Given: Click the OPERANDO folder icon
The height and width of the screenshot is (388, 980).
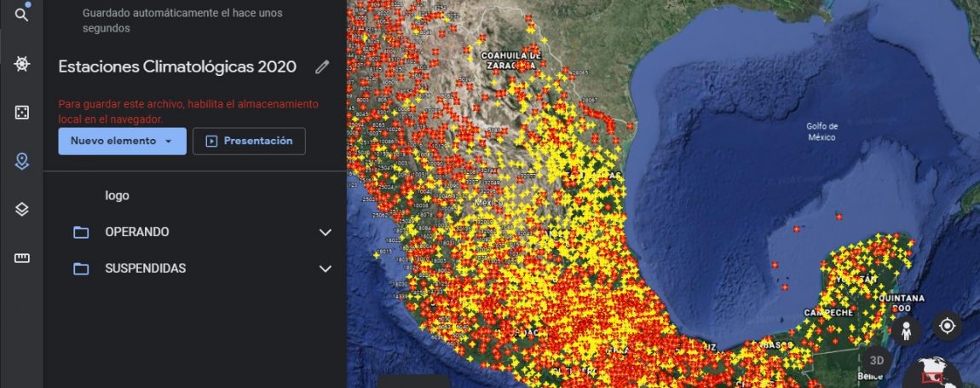Looking at the screenshot, I should tap(81, 232).
